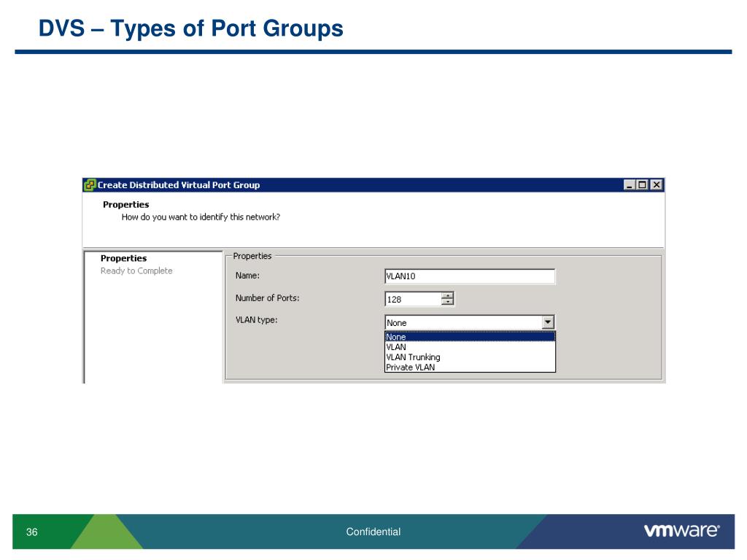Close the Create Distributed Virtual Port Group dialog
The width and height of the screenshot is (747, 560).
pos(657,184)
